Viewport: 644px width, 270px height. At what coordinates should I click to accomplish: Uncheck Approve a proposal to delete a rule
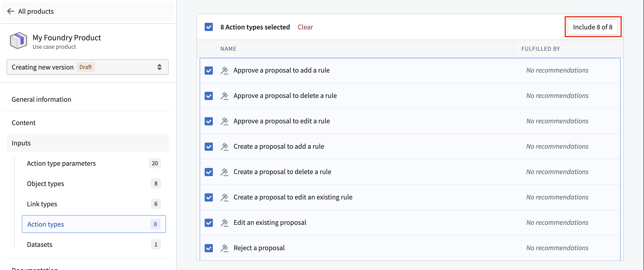coord(209,96)
